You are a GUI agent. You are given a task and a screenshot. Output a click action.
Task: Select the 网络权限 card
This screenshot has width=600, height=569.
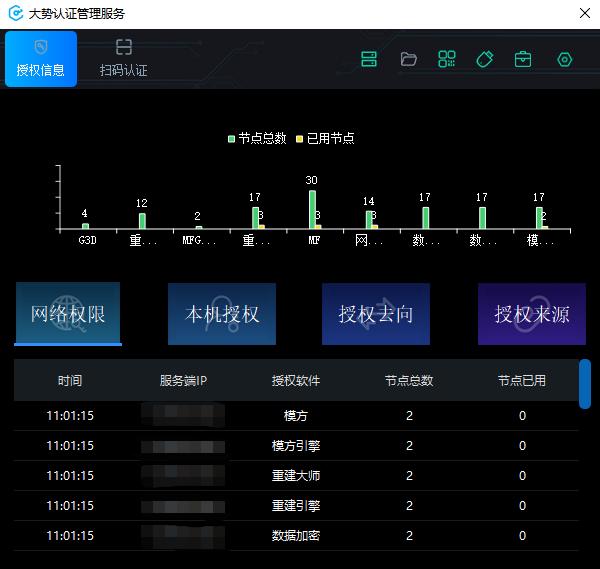pos(68,314)
